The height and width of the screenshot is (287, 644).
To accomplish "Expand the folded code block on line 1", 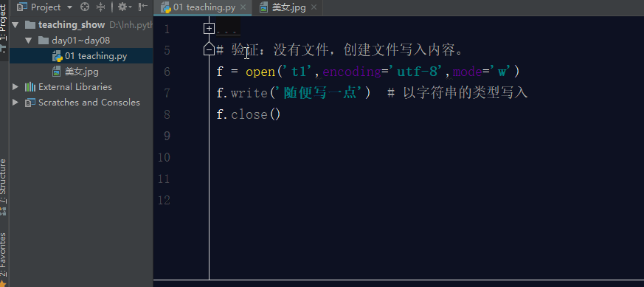I will 209,28.
